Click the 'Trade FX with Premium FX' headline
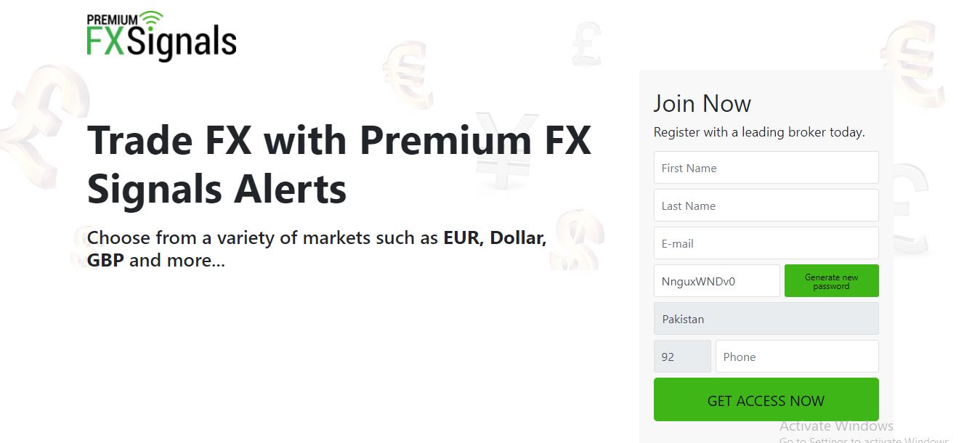Screen dimensions: 980x443 [x=339, y=140]
